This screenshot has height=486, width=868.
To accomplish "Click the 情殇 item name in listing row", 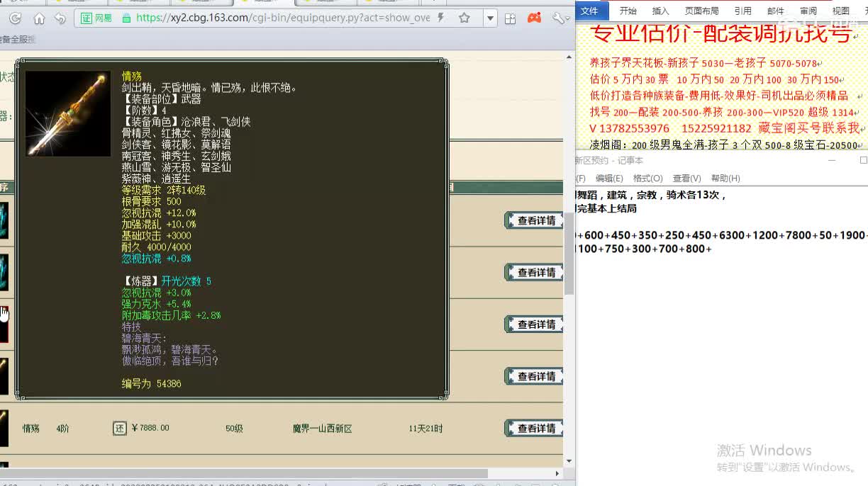I will [x=31, y=429].
